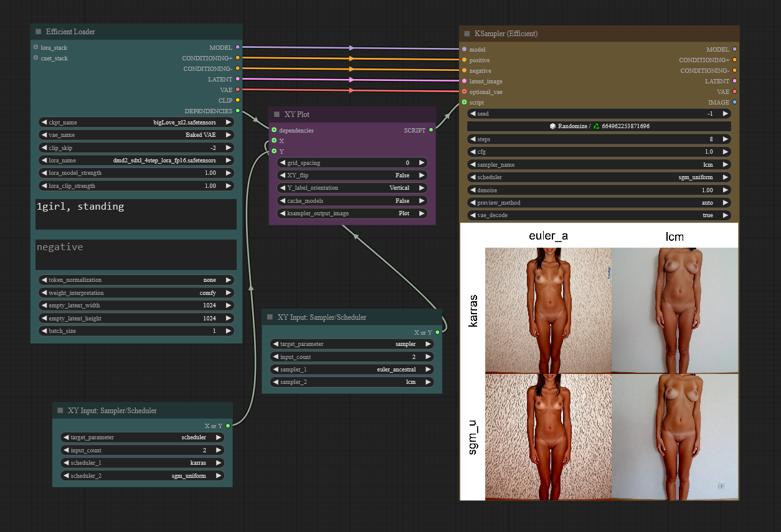Screen dimensions: 781x532
Task: Collapse the Efficient Loader node via title dot
Action: click(38, 32)
